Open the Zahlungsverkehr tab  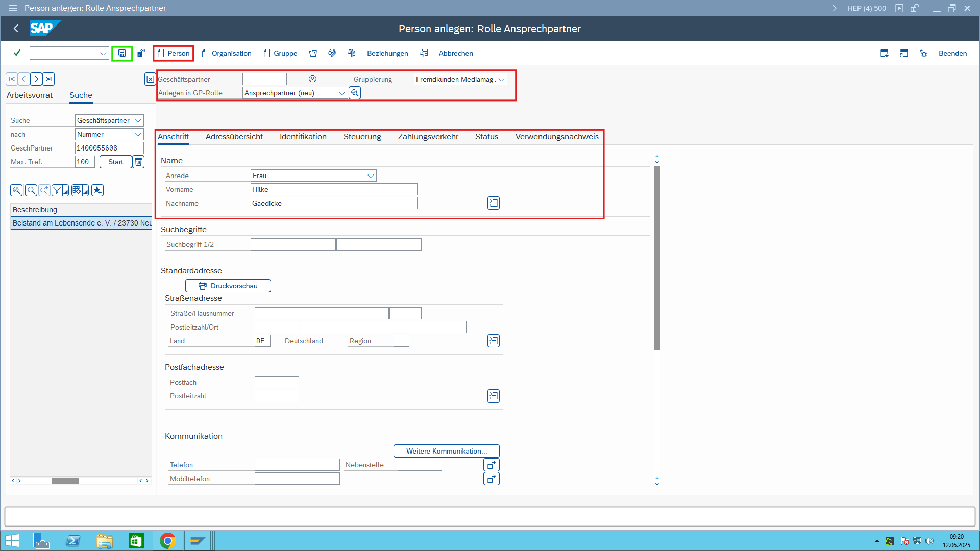point(428,137)
